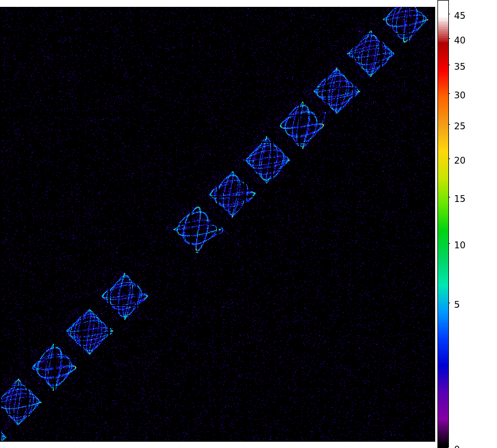This screenshot has width=497, height=448.
Task: Click the 30 tick label on colorbar
Action: click(x=459, y=95)
